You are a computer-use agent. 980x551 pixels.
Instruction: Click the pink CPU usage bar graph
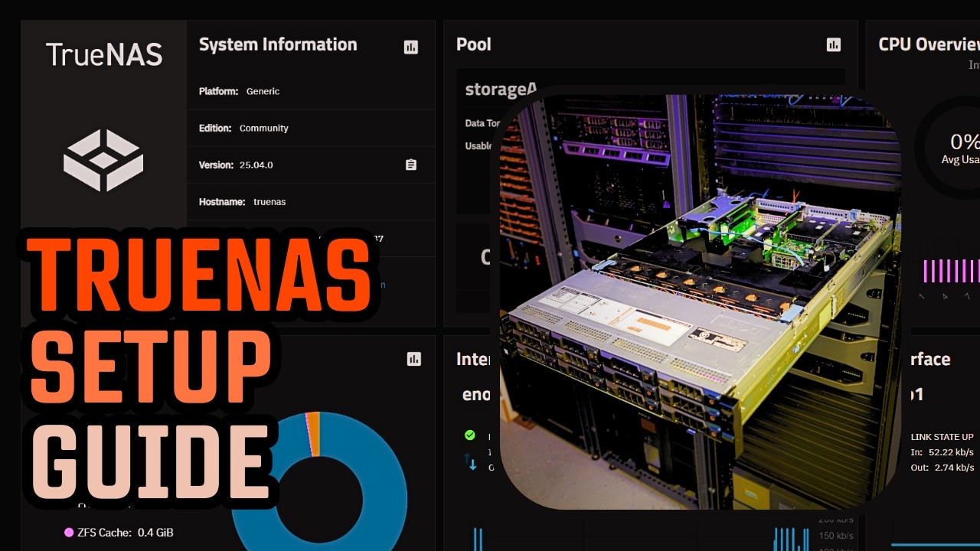(x=952, y=271)
